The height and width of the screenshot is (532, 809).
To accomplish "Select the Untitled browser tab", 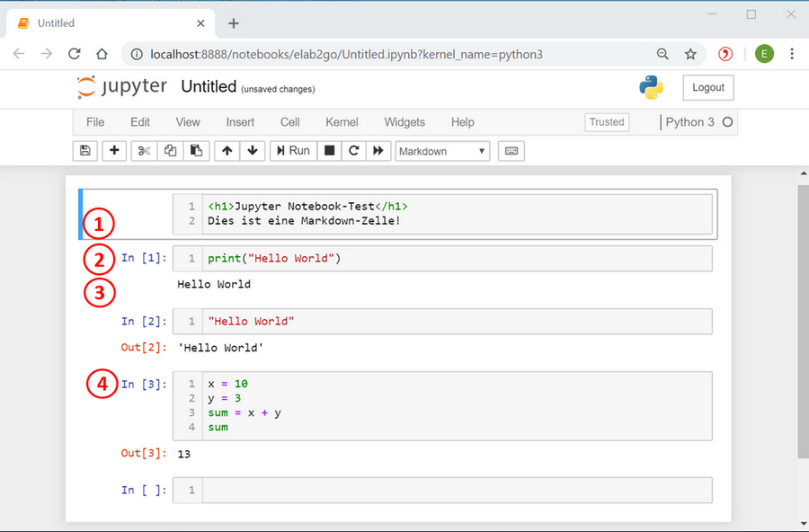I will point(111,23).
